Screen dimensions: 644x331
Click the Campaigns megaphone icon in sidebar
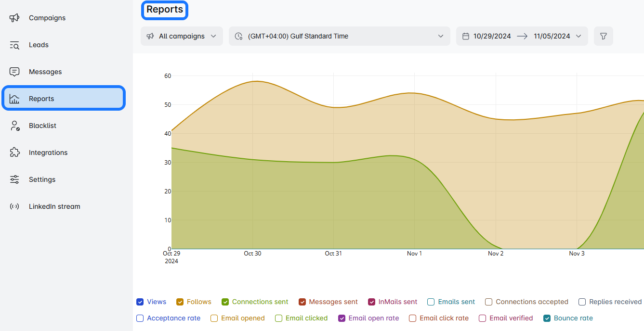tap(14, 18)
